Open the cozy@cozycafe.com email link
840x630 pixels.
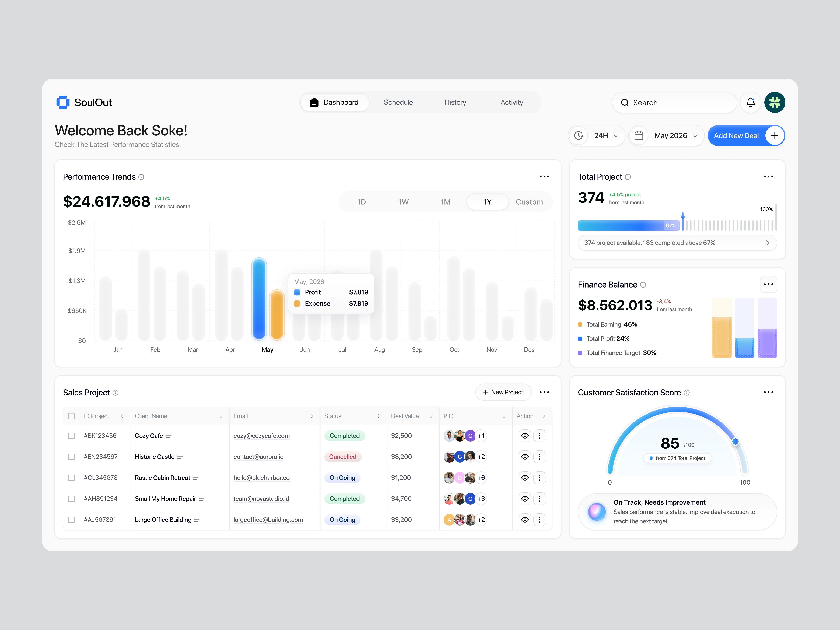tap(261, 436)
